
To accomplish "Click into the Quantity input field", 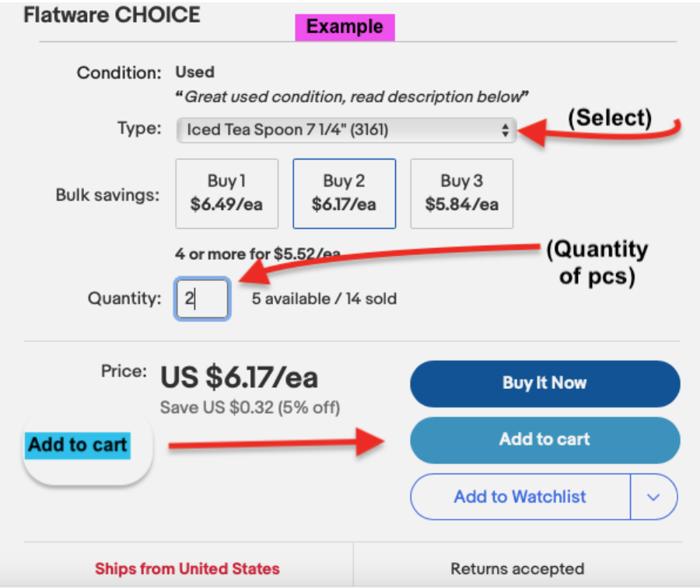I will pyautogui.click(x=202, y=299).
